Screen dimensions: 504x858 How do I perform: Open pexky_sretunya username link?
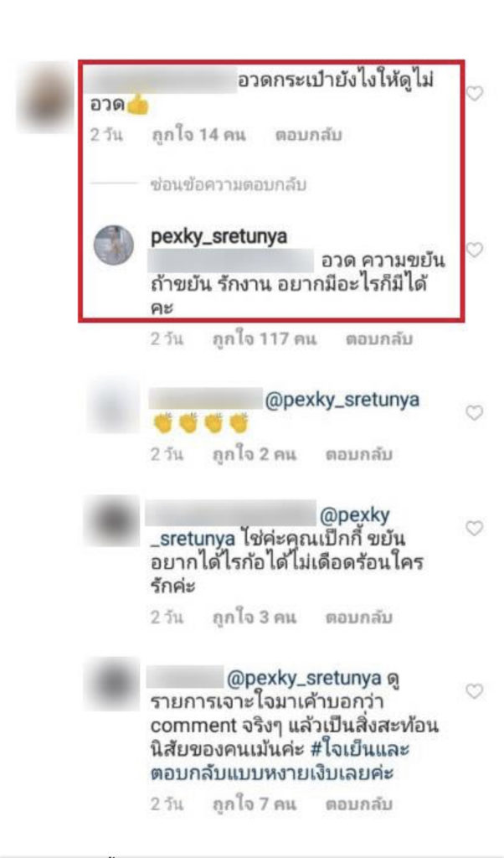[x=219, y=237]
